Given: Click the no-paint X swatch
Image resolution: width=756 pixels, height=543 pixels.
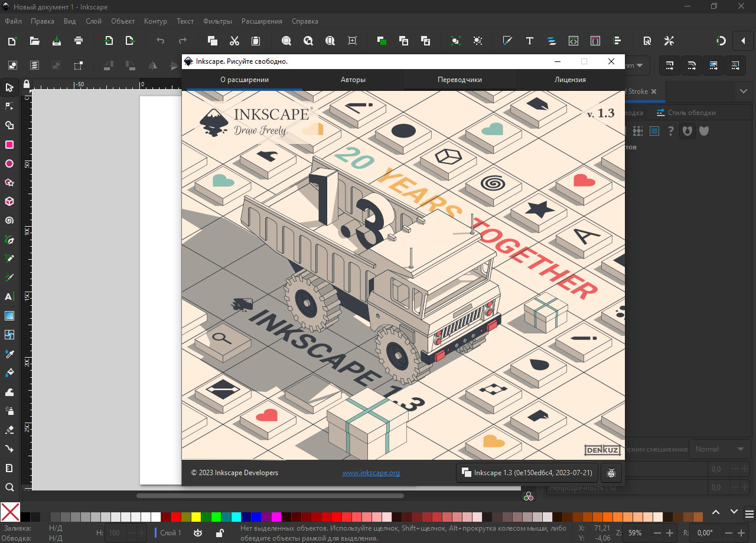Looking at the screenshot, I should 10,512.
